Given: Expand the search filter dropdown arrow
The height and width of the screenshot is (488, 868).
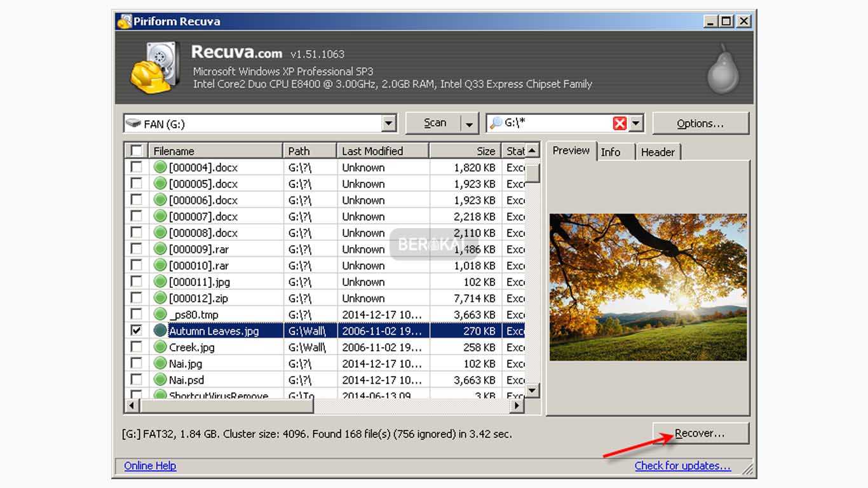Looking at the screenshot, I should tap(635, 123).
